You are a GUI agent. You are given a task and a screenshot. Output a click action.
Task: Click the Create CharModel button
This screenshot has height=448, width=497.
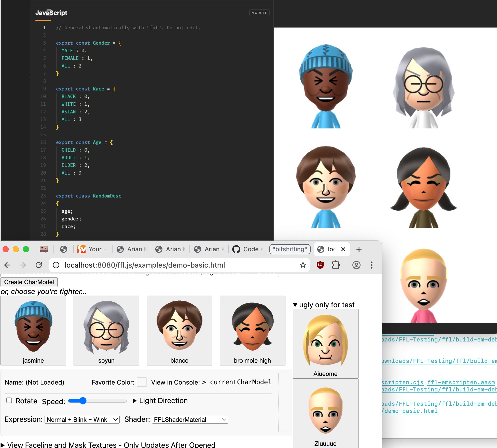(x=29, y=282)
